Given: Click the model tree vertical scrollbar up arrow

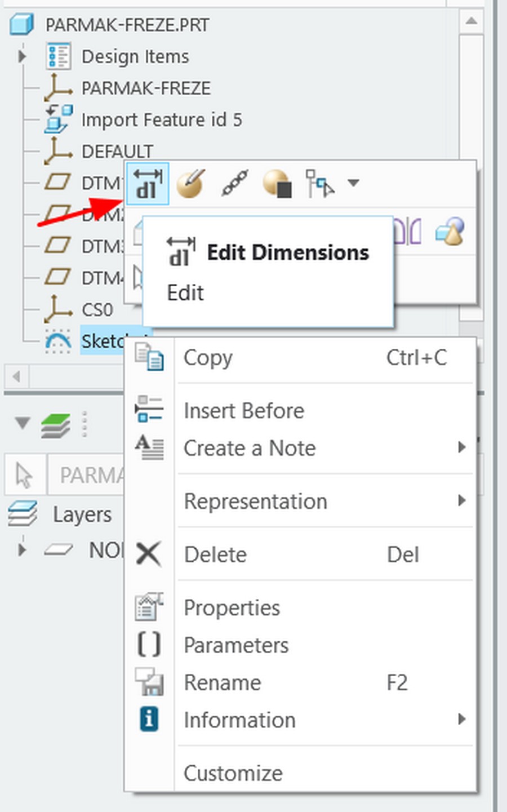Looking at the screenshot, I should [471, 21].
